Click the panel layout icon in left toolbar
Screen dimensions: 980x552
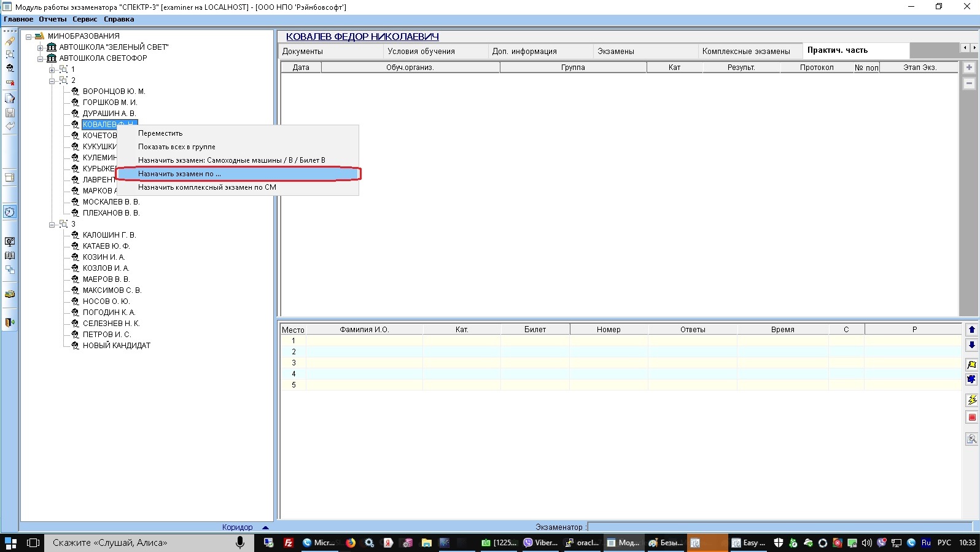coord(10,177)
